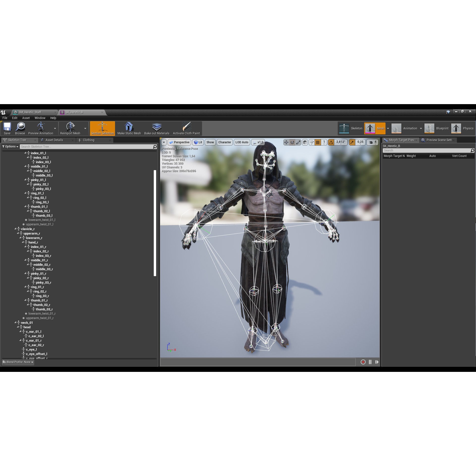Open the Make Static Mesh tool

[129, 128]
